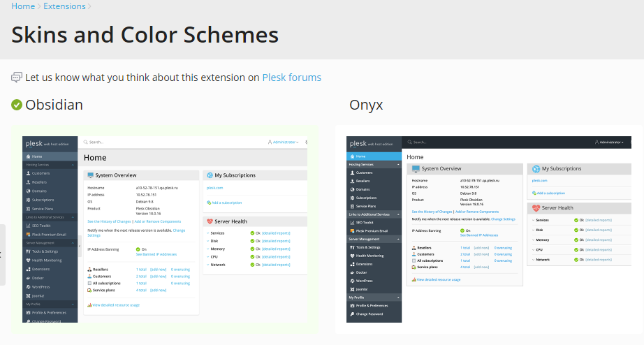
Task: Click Add a subscription in the Onyx preview
Action: coord(550,192)
